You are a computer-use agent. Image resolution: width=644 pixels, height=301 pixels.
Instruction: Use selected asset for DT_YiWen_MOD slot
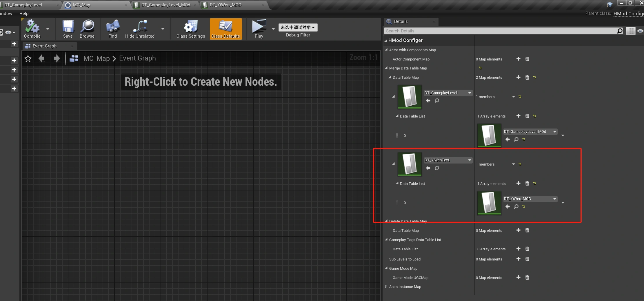(x=507, y=207)
